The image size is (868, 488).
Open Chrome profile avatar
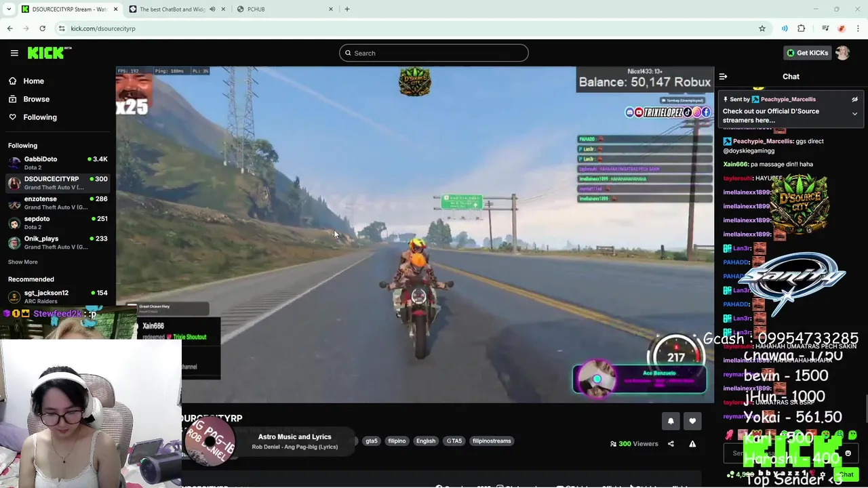842,28
